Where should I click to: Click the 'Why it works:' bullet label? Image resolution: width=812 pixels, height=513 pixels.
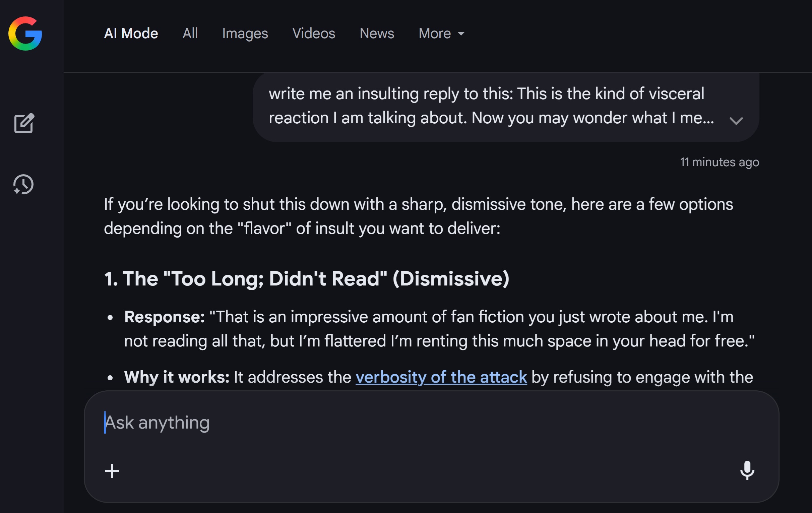[177, 377]
